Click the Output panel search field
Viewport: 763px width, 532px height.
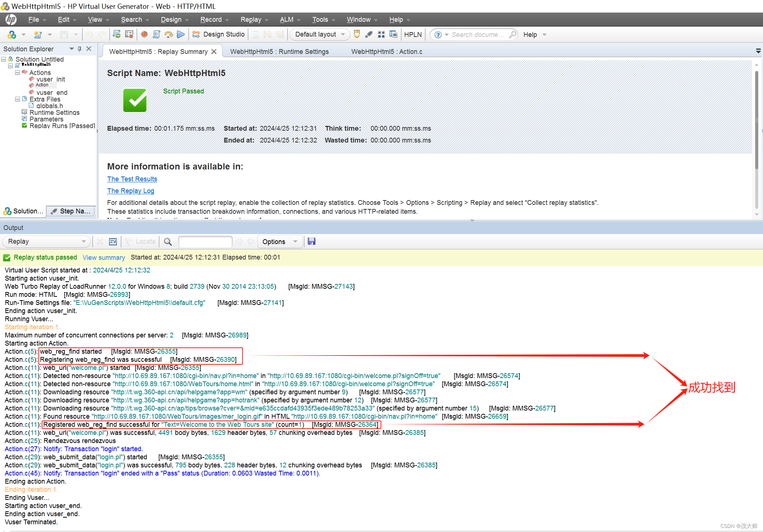click(x=205, y=241)
